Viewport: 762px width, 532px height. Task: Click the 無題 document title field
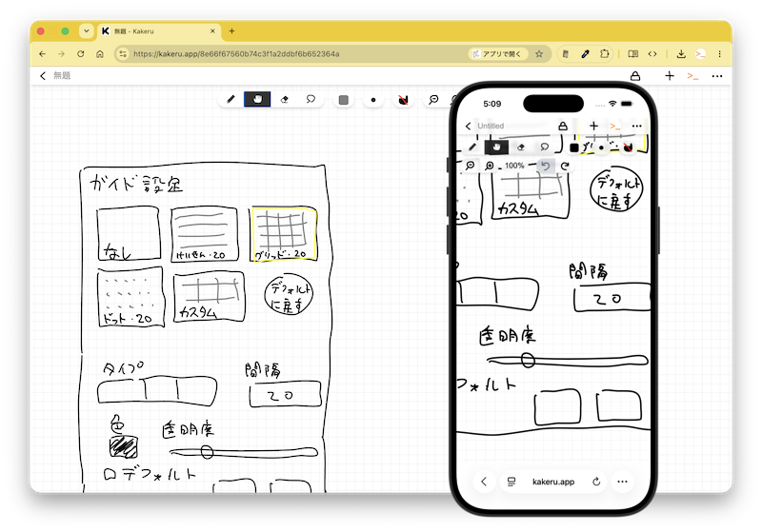pyautogui.click(x=62, y=76)
